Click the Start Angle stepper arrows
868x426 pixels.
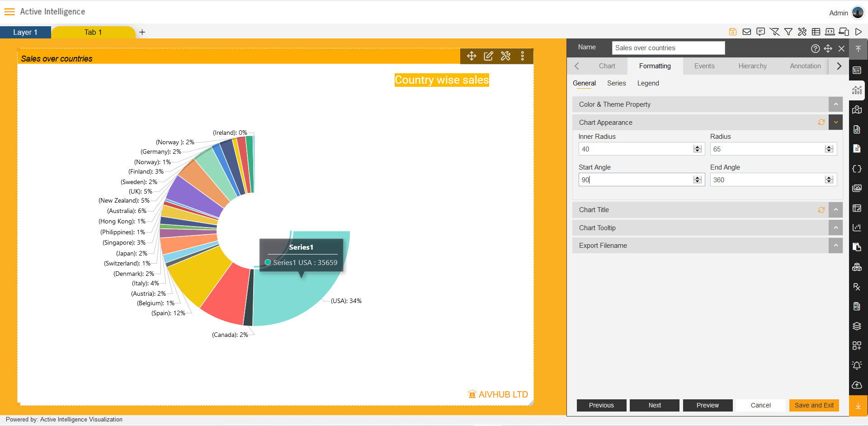click(697, 180)
